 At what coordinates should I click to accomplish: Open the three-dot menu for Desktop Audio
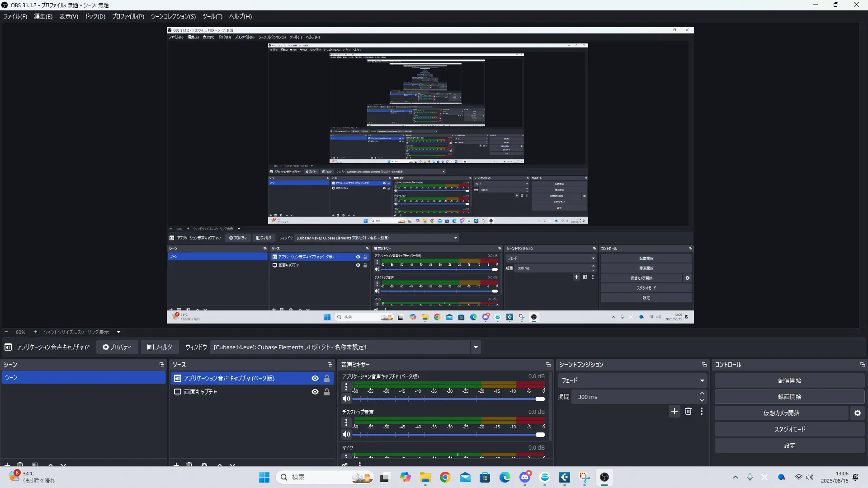tap(346, 422)
